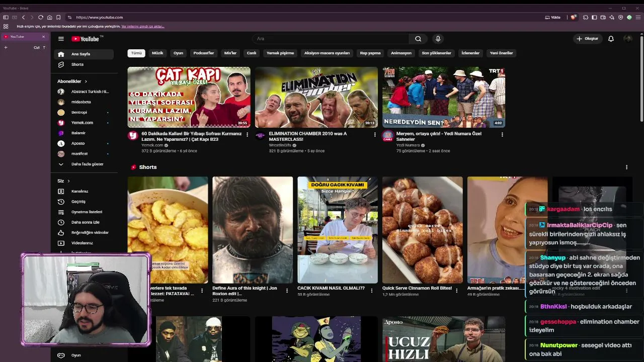Click the browser home icon
The width and height of the screenshot is (644, 362).
tap(49, 17)
